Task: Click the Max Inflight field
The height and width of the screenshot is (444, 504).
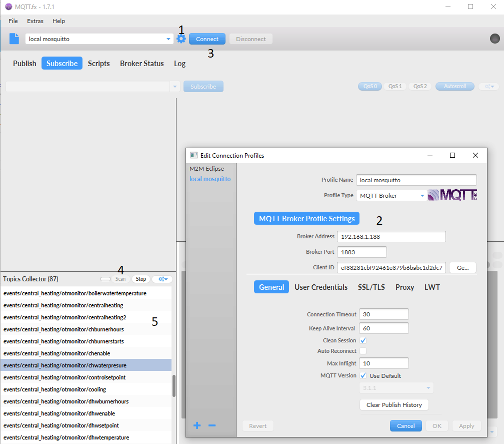Action: (x=384, y=363)
